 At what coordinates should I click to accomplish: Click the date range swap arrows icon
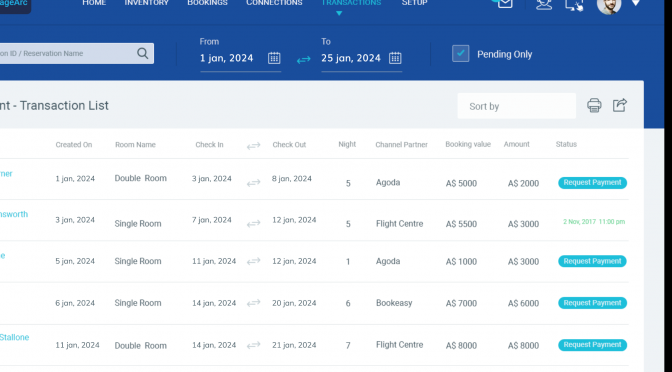(303, 60)
